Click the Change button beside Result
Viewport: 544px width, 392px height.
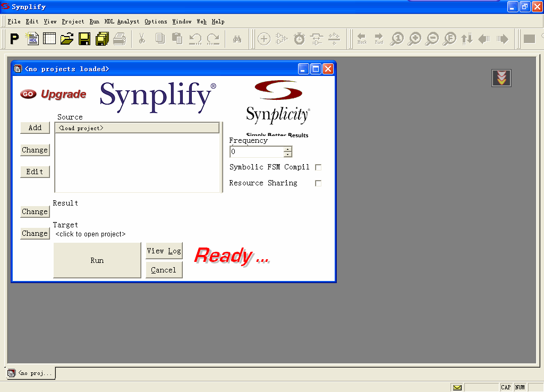point(35,211)
